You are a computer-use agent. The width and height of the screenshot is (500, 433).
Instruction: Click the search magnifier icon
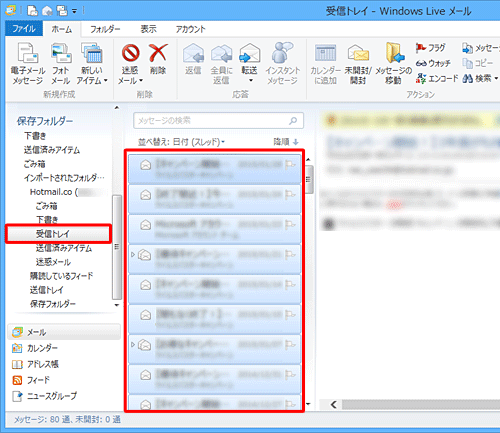coord(293,120)
